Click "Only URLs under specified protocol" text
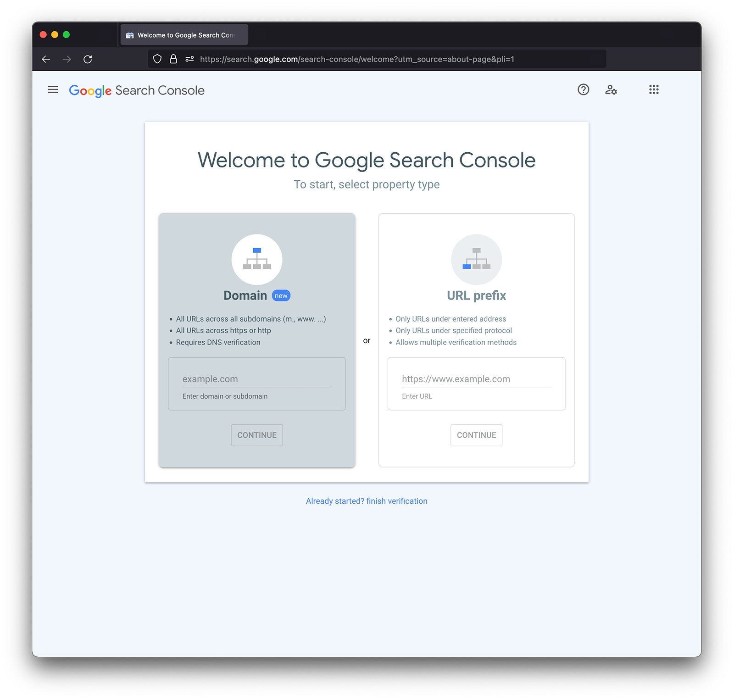734x700 pixels. click(454, 331)
